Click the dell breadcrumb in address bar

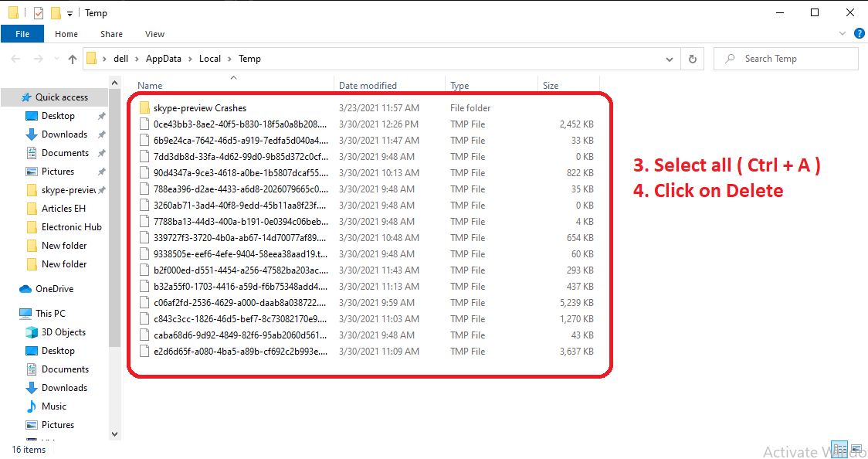[x=120, y=59]
